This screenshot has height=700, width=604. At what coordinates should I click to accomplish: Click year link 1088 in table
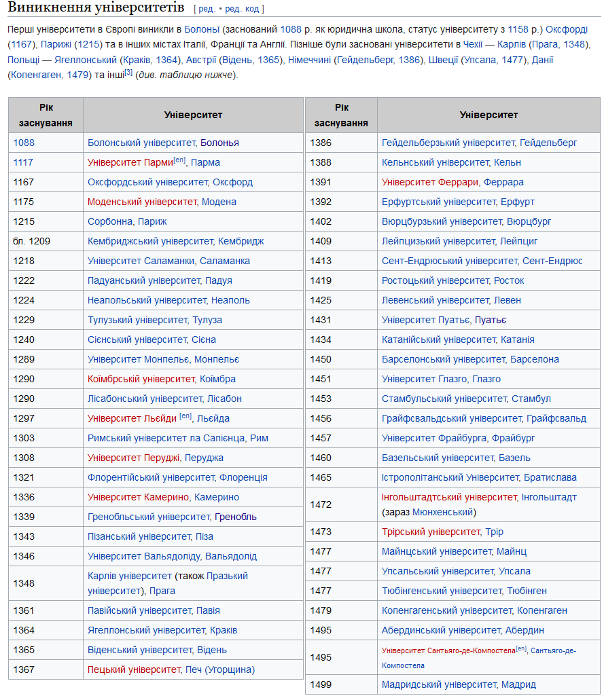pyautogui.click(x=24, y=143)
